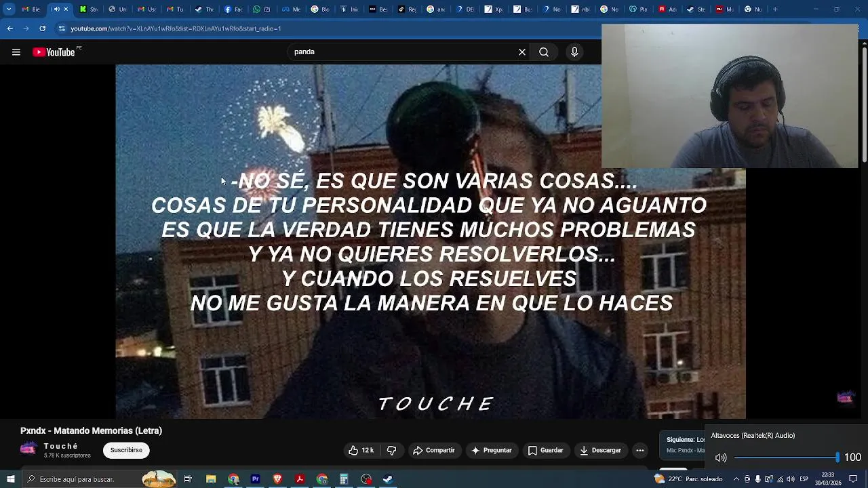This screenshot has width=868, height=488.
Task: Open Touché channel avatar
Action: (28, 449)
